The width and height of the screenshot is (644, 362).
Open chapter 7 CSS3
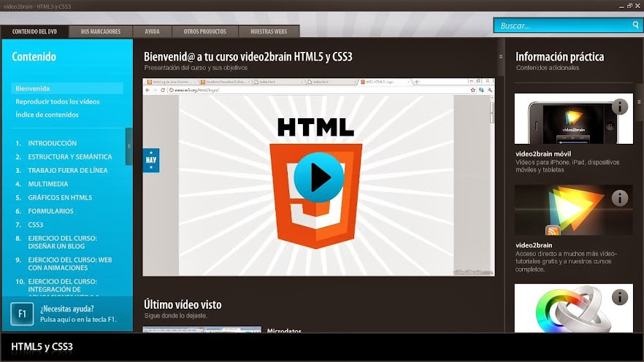coord(29,225)
